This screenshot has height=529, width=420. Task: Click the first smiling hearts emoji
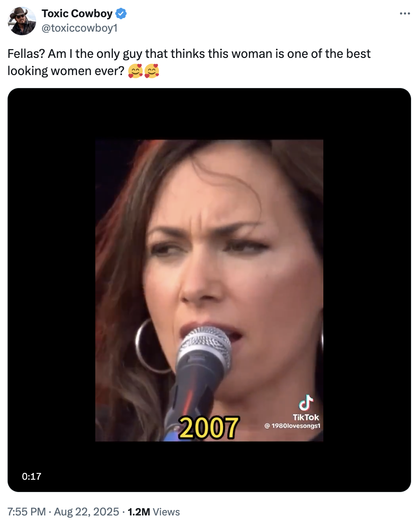point(135,71)
